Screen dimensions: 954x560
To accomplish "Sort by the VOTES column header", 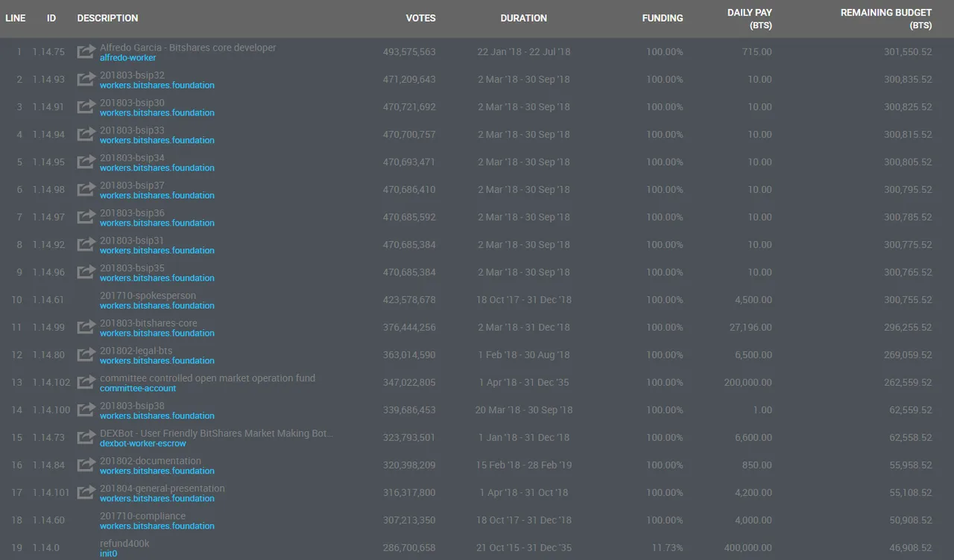I will [421, 18].
